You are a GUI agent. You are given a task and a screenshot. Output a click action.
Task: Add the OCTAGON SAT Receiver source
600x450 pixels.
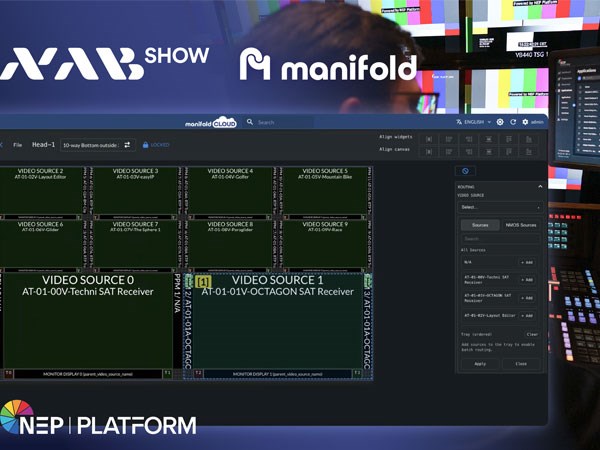[527, 297]
